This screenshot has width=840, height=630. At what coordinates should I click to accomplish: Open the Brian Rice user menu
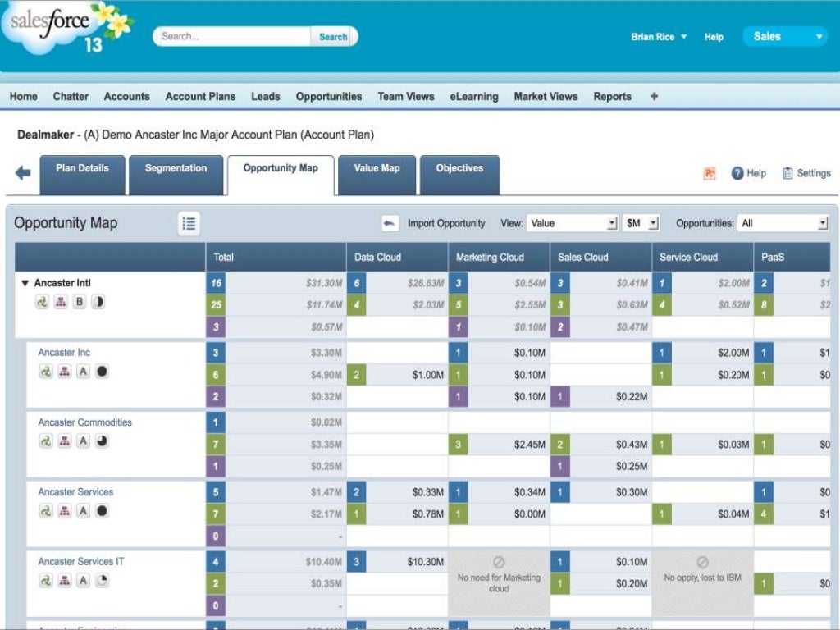pos(659,37)
